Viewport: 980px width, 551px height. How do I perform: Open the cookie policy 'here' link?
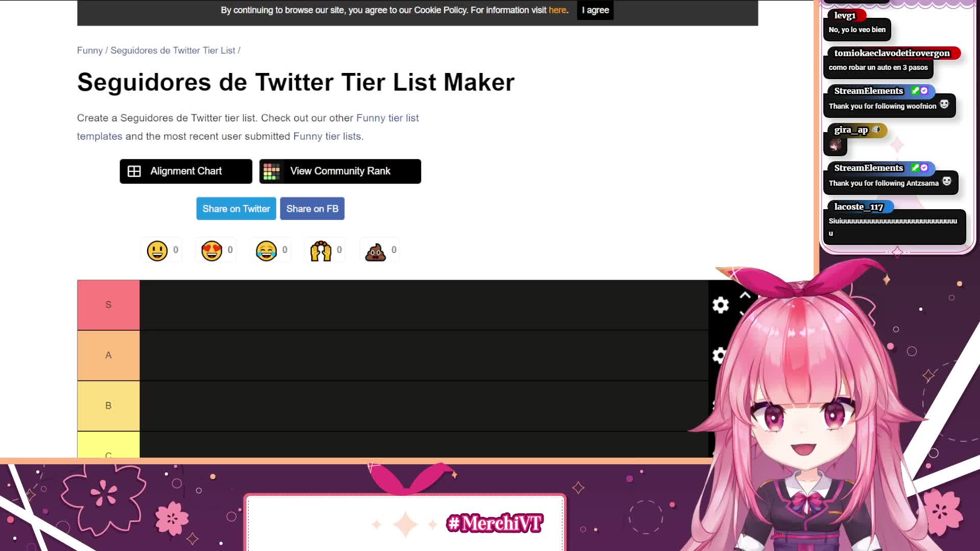tap(557, 10)
